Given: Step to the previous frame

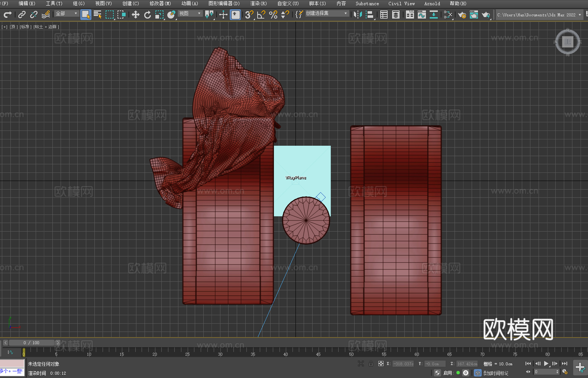Looking at the screenshot, I should coord(537,364).
